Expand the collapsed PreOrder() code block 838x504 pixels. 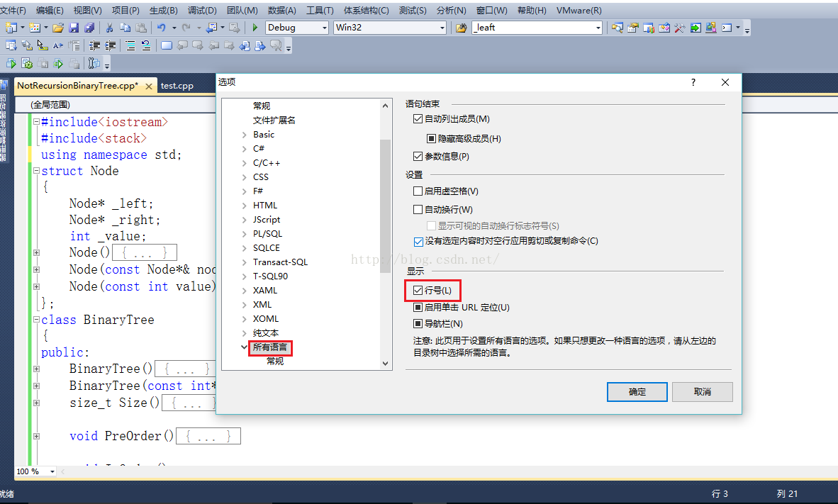tap(36, 436)
